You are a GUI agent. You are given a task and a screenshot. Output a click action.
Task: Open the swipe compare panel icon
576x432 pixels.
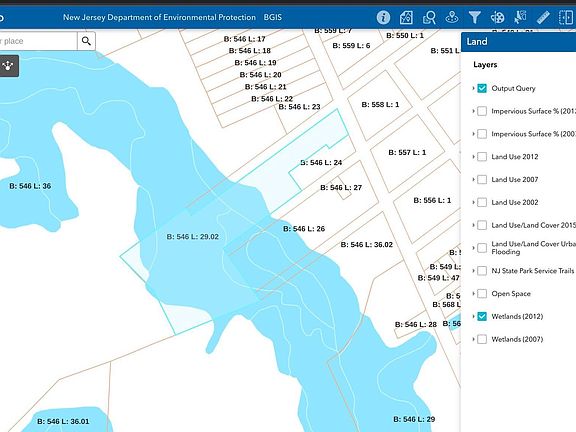tap(566, 17)
